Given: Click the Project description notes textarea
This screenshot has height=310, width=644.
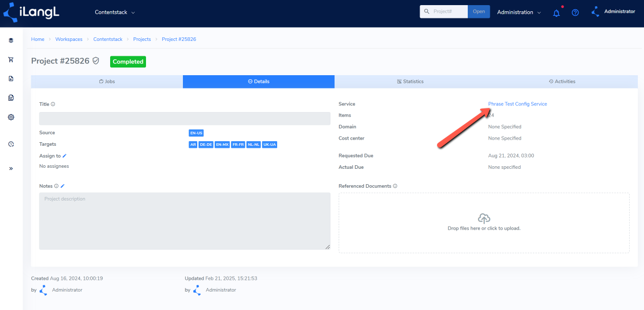Looking at the screenshot, I should coord(185,221).
